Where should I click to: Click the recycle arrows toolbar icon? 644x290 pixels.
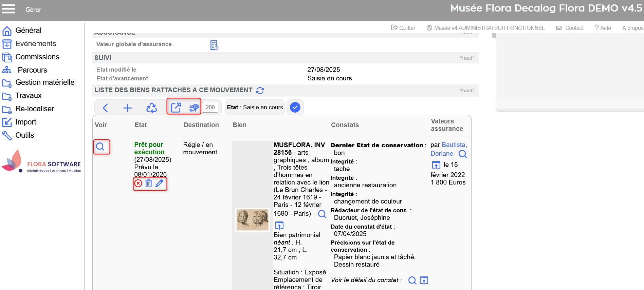pos(151,108)
